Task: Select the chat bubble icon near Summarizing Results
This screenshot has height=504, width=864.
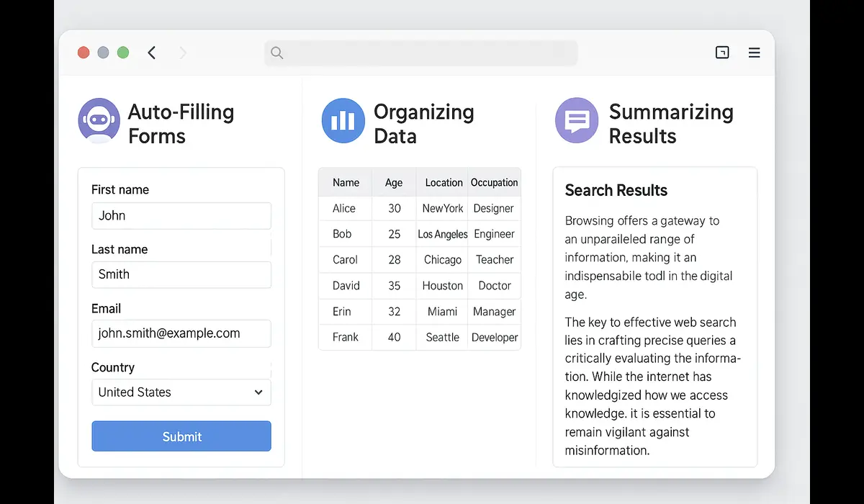Action: coord(576,120)
